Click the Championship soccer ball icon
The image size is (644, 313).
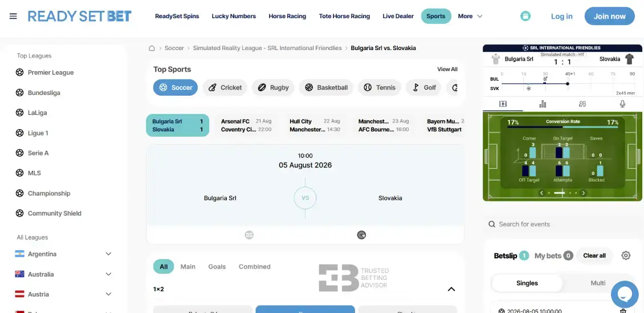[x=19, y=193]
